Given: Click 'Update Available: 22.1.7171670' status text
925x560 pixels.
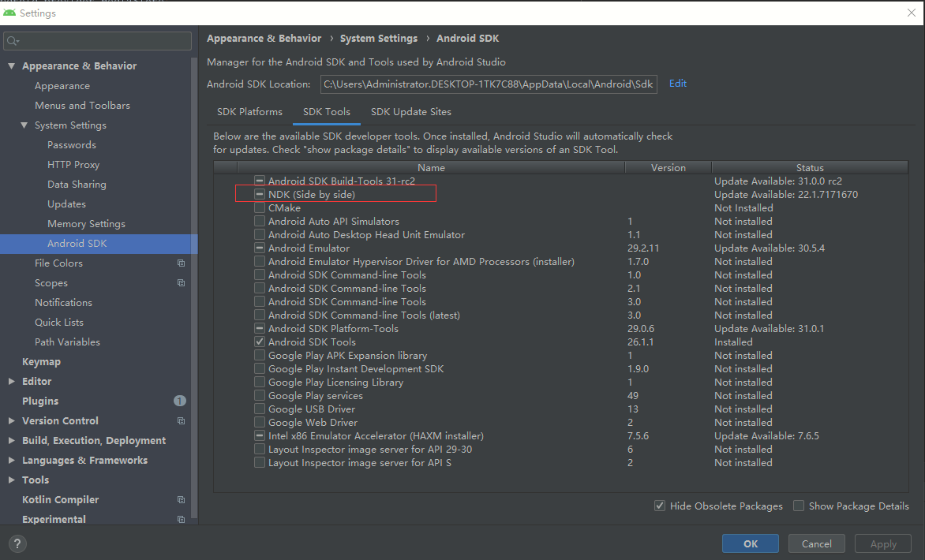Looking at the screenshot, I should (x=786, y=195).
